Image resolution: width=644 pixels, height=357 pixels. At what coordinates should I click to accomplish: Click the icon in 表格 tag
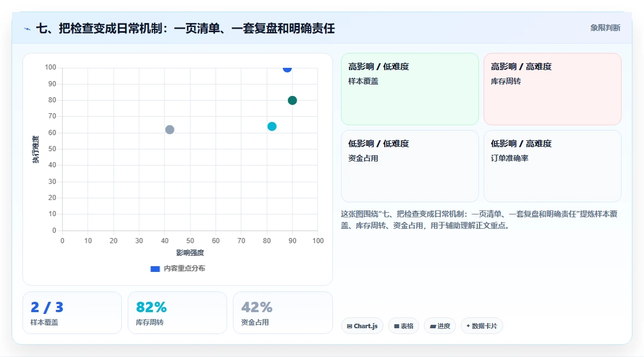click(x=397, y=326)
